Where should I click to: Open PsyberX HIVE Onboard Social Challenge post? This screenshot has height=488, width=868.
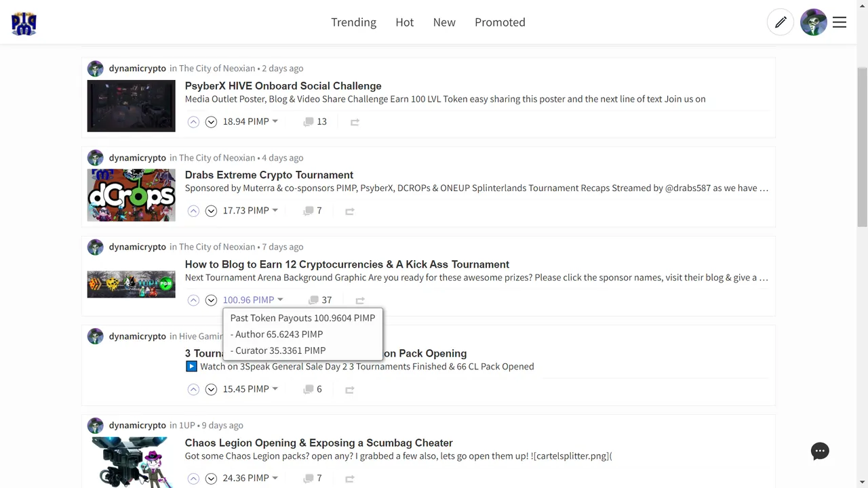pyautogui.click(x=283, y=86)
